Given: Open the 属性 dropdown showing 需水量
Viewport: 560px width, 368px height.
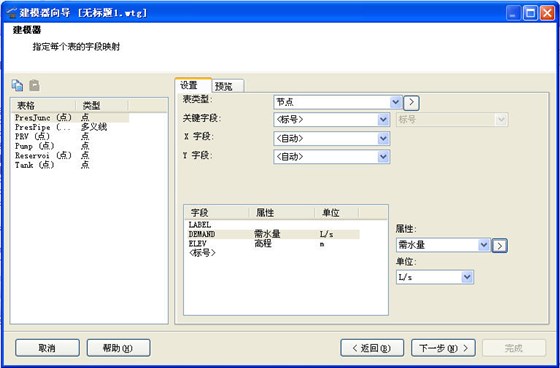Looking at the screenshot, I should pos(443,245).
